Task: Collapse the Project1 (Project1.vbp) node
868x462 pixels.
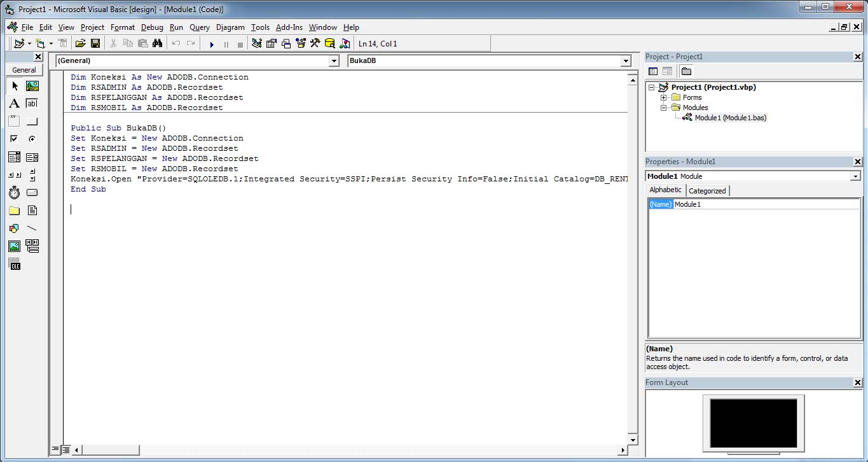Action: pos(652,87)
